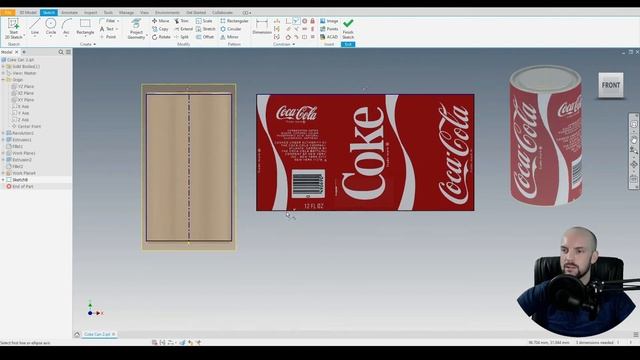Select the Trim tool
The width and height of the screenshot is (640, 360).
[181, 21]
